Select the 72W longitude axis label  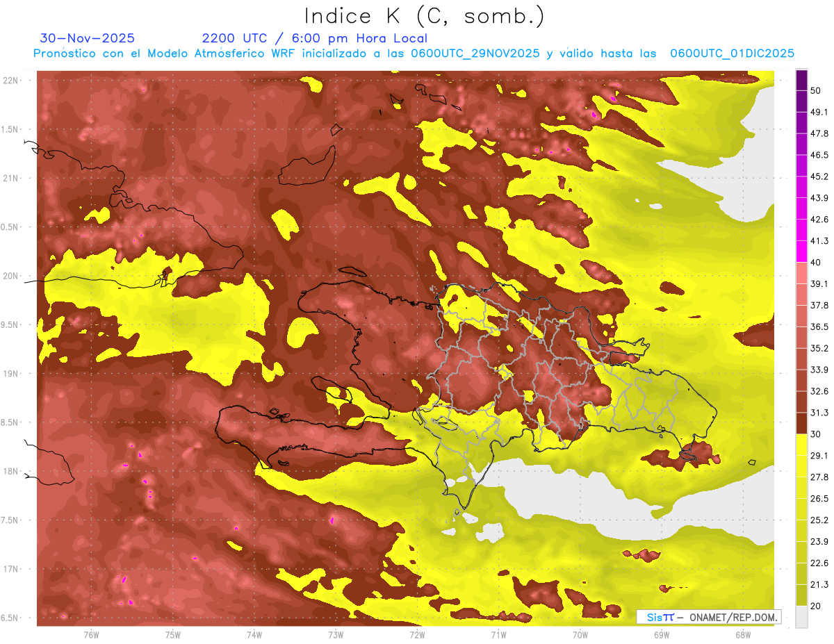click(417, 634)
